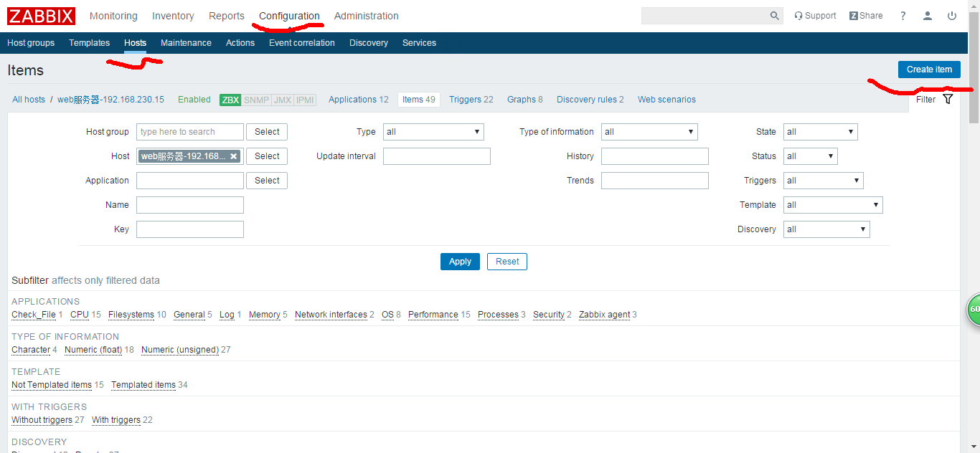Click the Apply filter button
The height and width of the screenshot is (453, 980).
pyautogui.click(x=460, y=262)
